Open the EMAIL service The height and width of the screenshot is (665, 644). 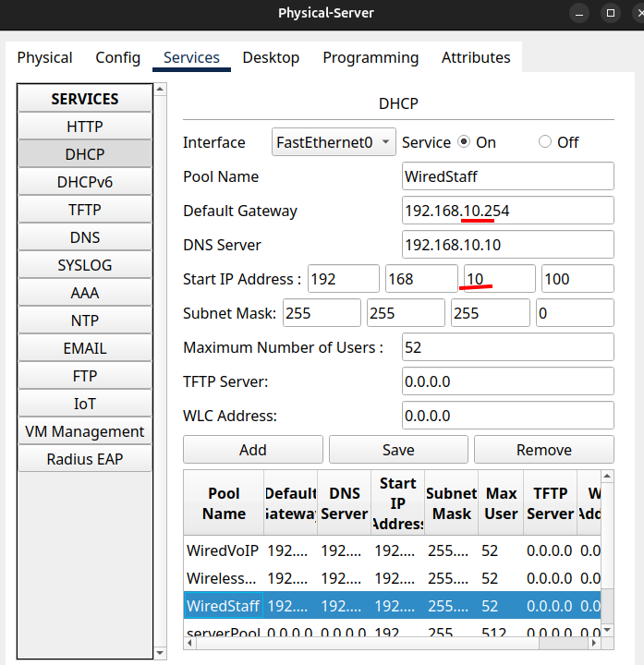tap(85, 348)
